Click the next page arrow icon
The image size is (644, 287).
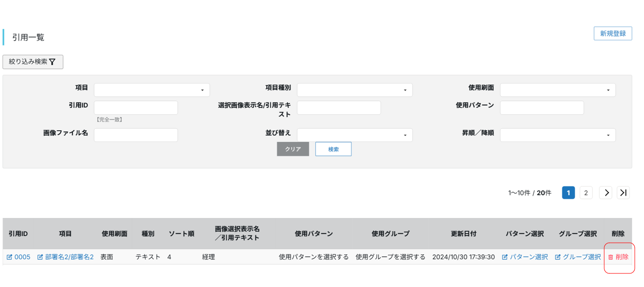(x=606, y=193)
